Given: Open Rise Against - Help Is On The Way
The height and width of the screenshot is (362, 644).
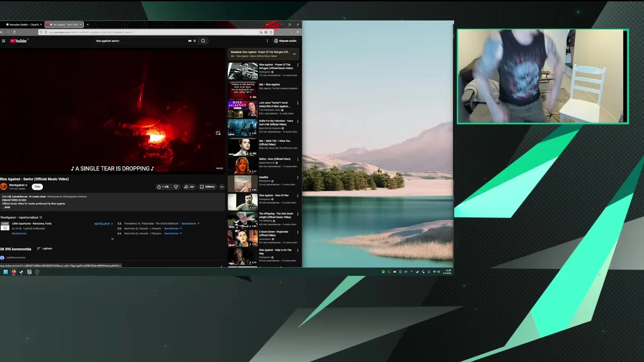Looking at the screenshot, I should 243,256.
